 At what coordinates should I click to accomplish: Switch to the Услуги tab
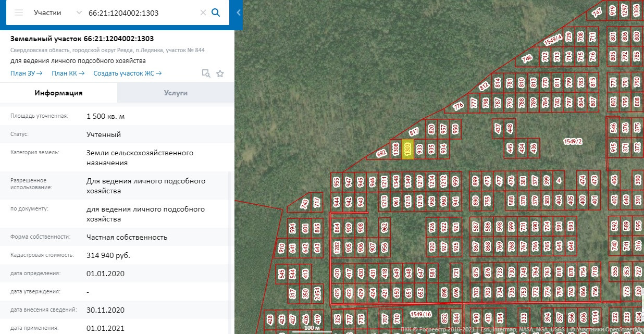[176, 93]
